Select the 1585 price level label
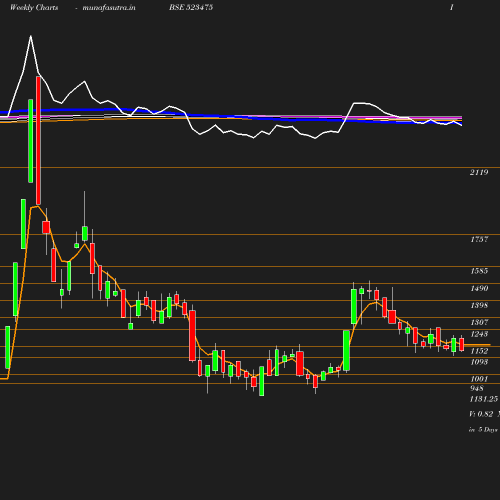The height and width of the screenshot is (500, 500). pos(479,271)
